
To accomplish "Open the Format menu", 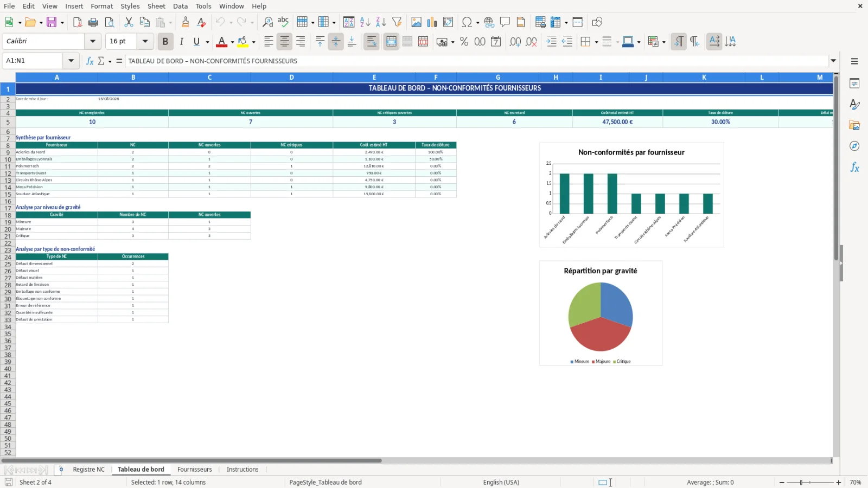I will pyautogui.click(x=102, y=6).
